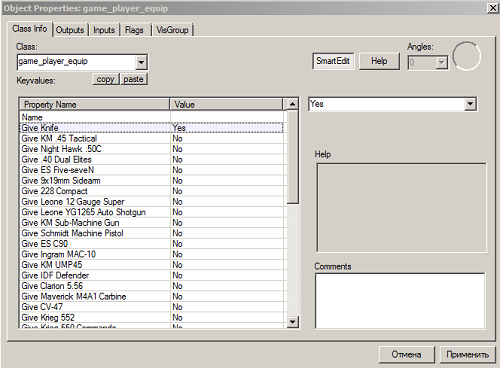Open the VisGroup tab
Image resolution: width=500 pixels, height=368 pixels.
coord(172,30)
